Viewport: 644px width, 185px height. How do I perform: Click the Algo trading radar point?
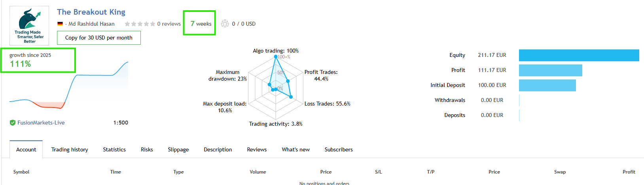276,57
